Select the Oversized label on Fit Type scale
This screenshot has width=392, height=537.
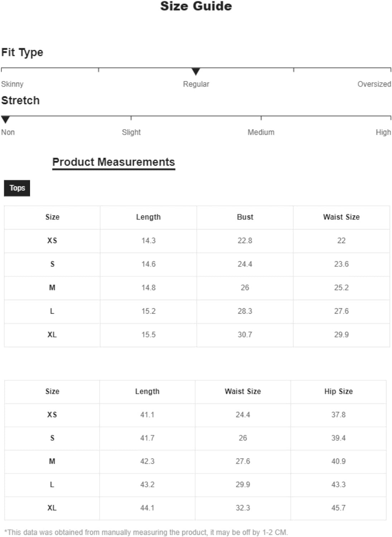coord(374,84)
